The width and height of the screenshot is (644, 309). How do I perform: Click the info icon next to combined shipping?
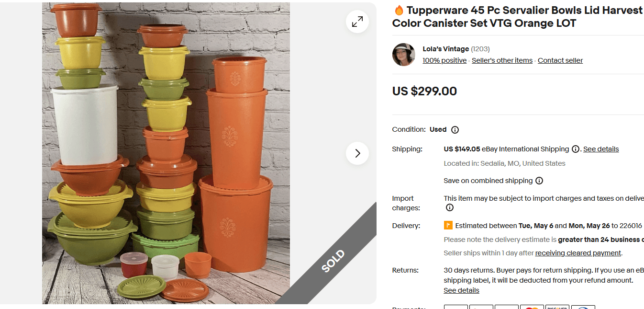pos(539,181)
